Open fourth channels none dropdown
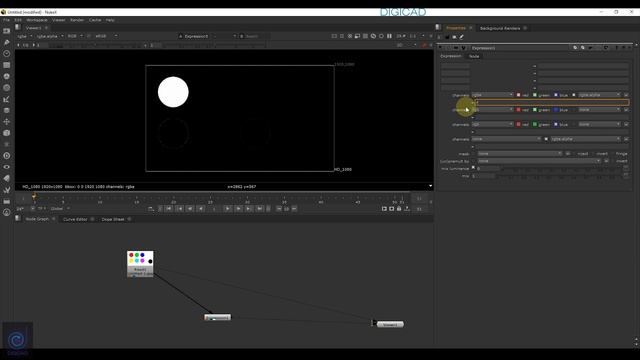Viewport: 640px width, 360px height. click(506, 139)
